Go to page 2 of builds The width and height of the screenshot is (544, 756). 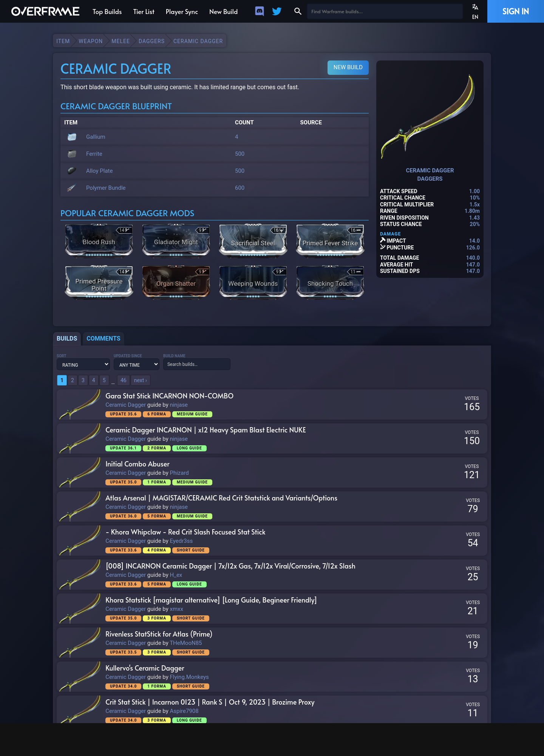tap(73, 380)
